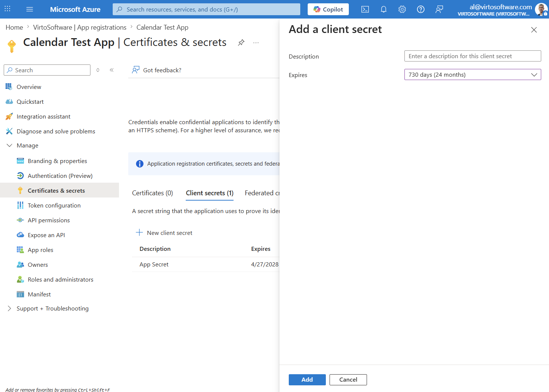Open the notifications bell
This screenshot has width=549, height=392.
point(384,9)
